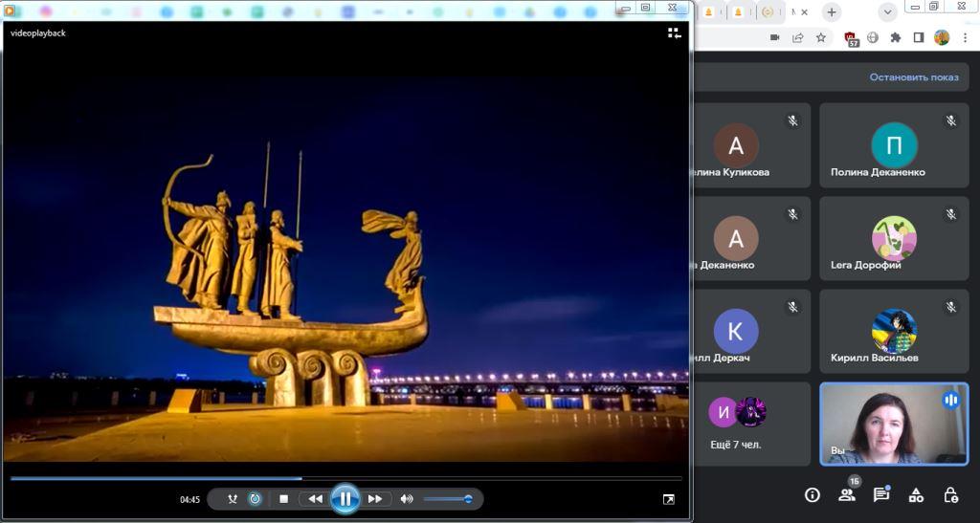Select the Куликова participant tile
The height and width of the screenshot is (523, 980).
[752, 145]
